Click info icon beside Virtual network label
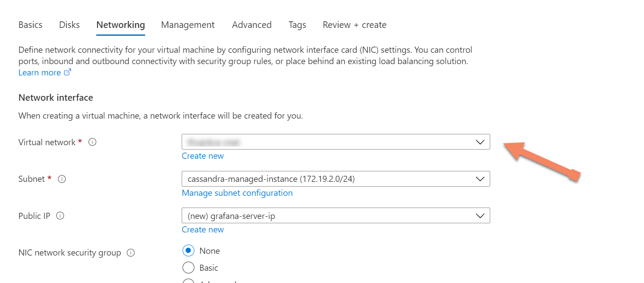Viewport: 644px width, 283px height. (x=92, y=142)
